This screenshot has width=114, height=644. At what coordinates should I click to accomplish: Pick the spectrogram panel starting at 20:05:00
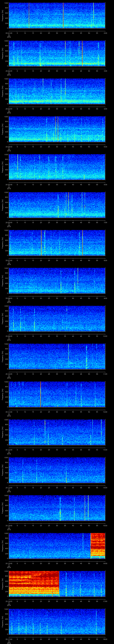point(57,167)
